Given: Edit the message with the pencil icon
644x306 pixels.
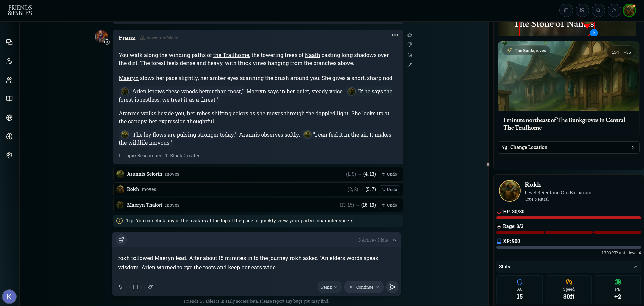Looking at the screenshot, I should pos(410,65).
